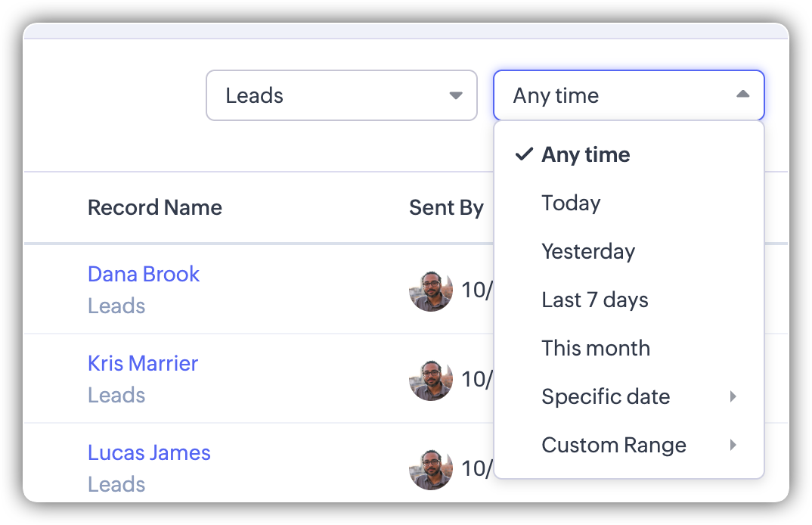Select Last 7 days option

pos(595,300)
